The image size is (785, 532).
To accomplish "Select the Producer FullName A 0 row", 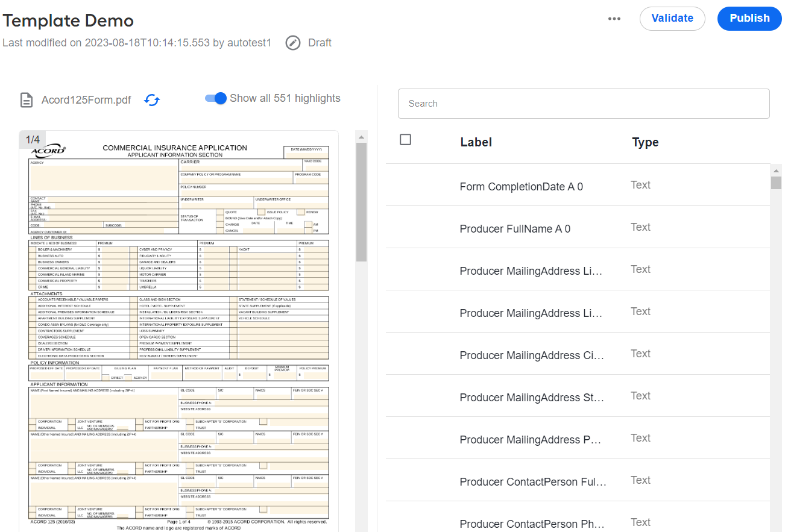I will click(x=578, y=227).
